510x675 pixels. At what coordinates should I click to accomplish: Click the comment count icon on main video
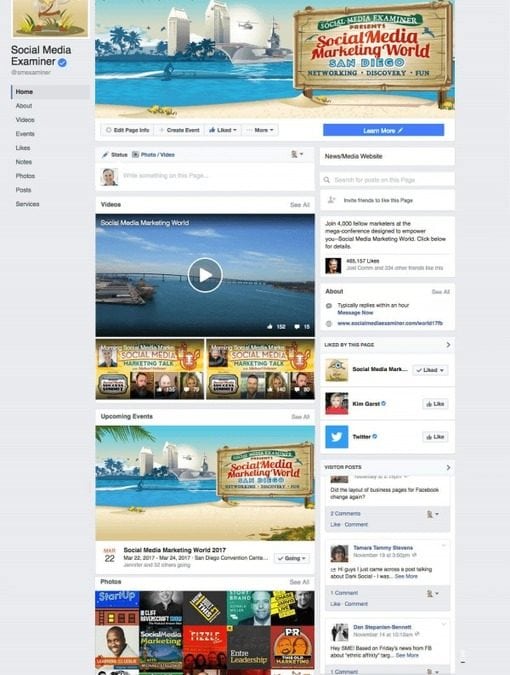[297, 327]
